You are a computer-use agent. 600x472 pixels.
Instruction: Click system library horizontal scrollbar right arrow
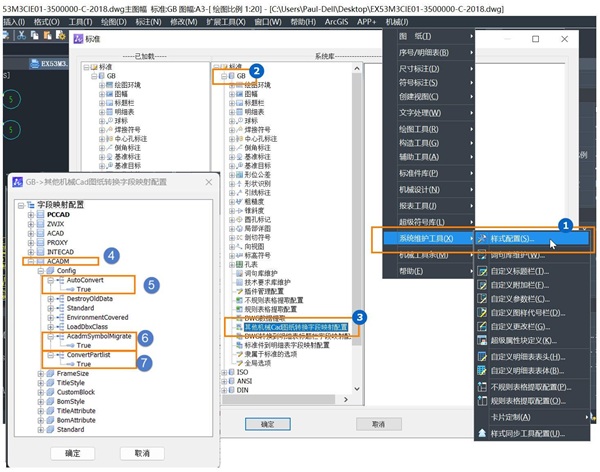(346, 399)
